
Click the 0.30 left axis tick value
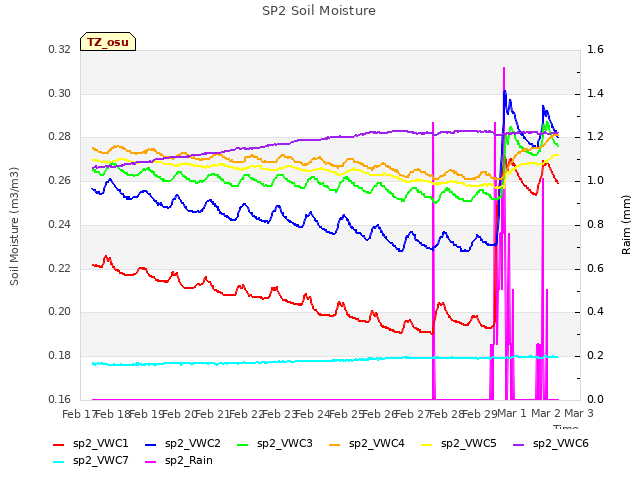coord(60,93)
